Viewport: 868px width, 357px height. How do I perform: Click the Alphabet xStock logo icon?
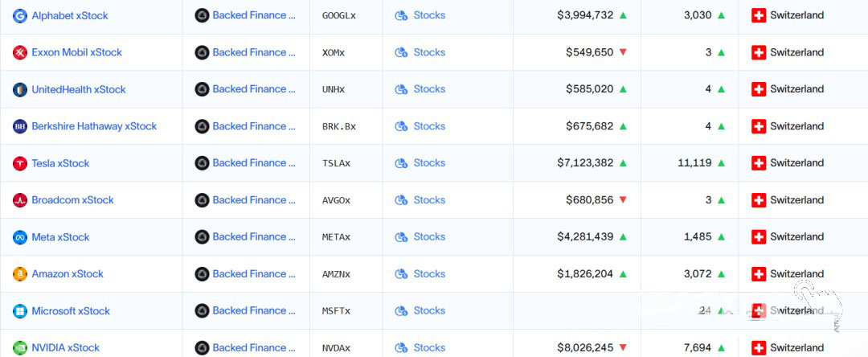[x=20, y=15]
